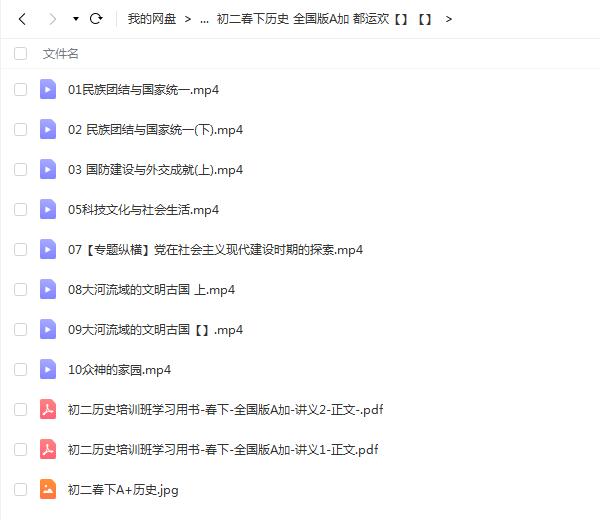Viewport: 600px width, 520px height.
Task: Check the box for 09大河流域的文明古国 video
Action: coord(20,329)
